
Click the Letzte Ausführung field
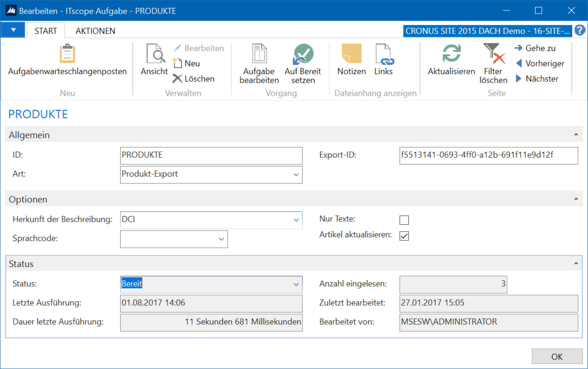211,303
